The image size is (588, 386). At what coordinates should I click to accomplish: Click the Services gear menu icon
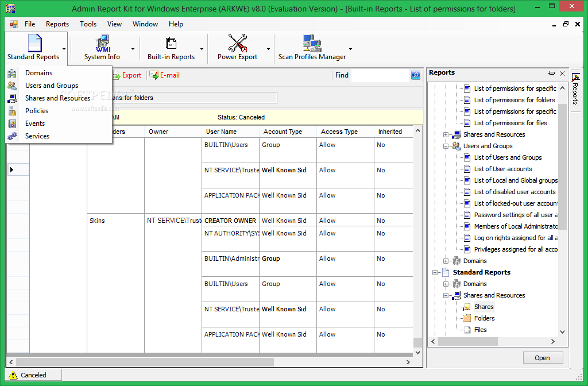[12, 136]
